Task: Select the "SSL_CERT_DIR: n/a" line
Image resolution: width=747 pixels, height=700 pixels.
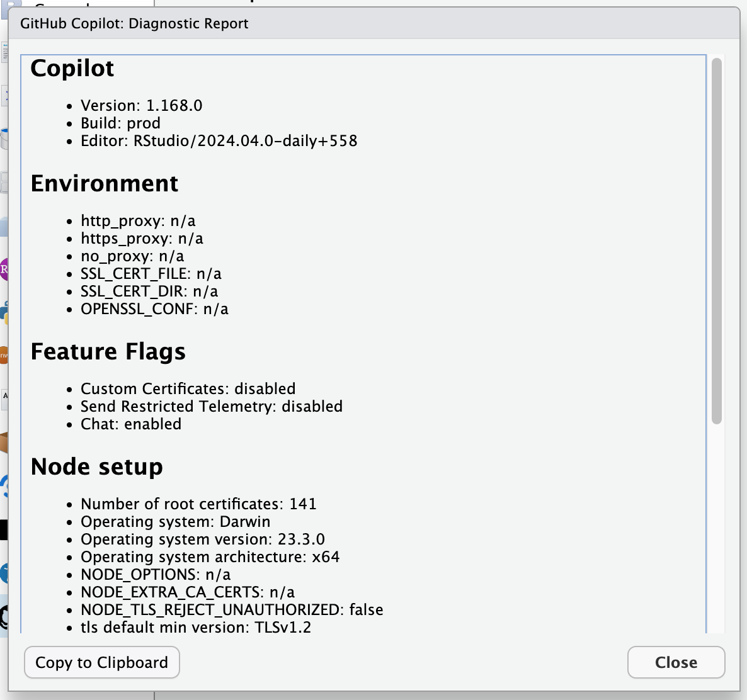Action: (150, 291)
